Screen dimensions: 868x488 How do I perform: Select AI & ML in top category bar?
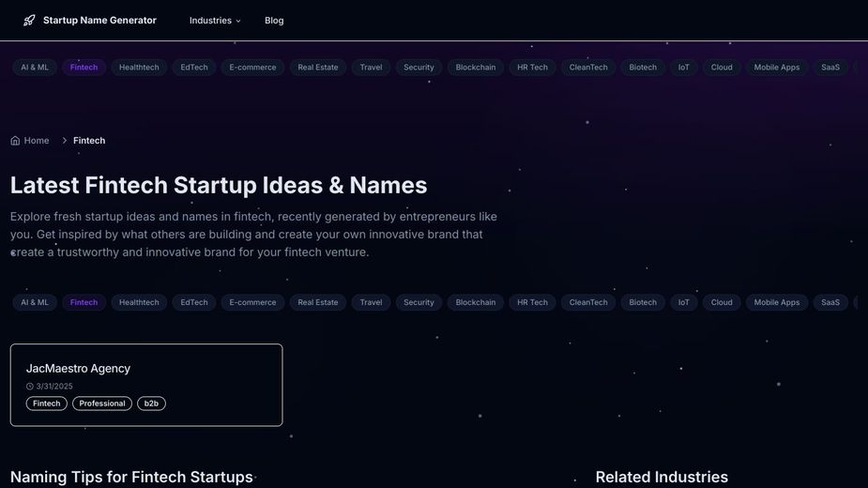click(x=35, y=68)
